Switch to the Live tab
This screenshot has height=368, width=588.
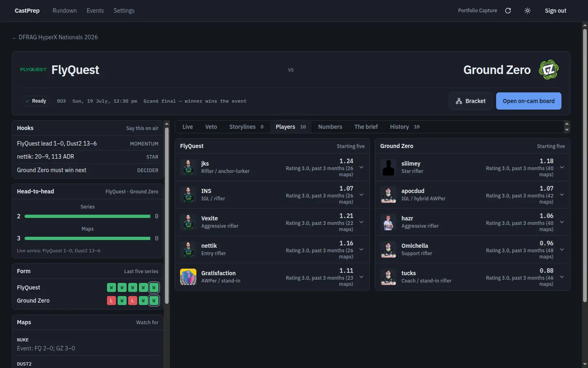click(x=187, y=127)
